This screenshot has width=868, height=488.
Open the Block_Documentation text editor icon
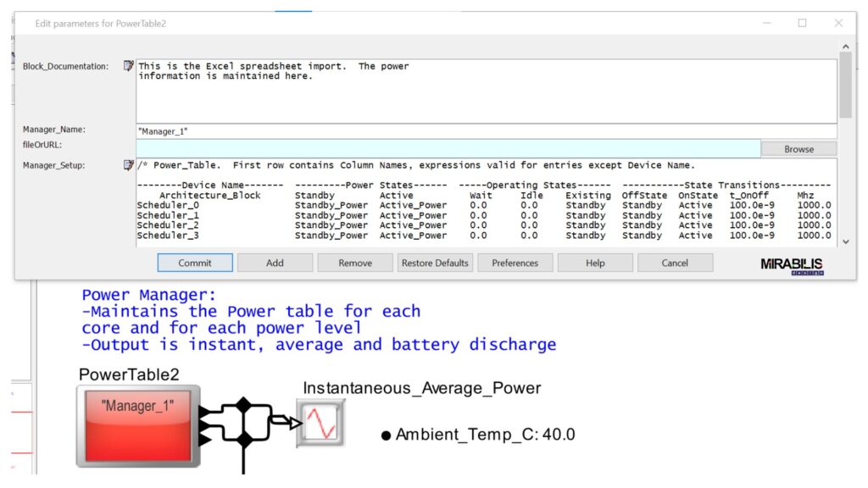coord(129,66)
